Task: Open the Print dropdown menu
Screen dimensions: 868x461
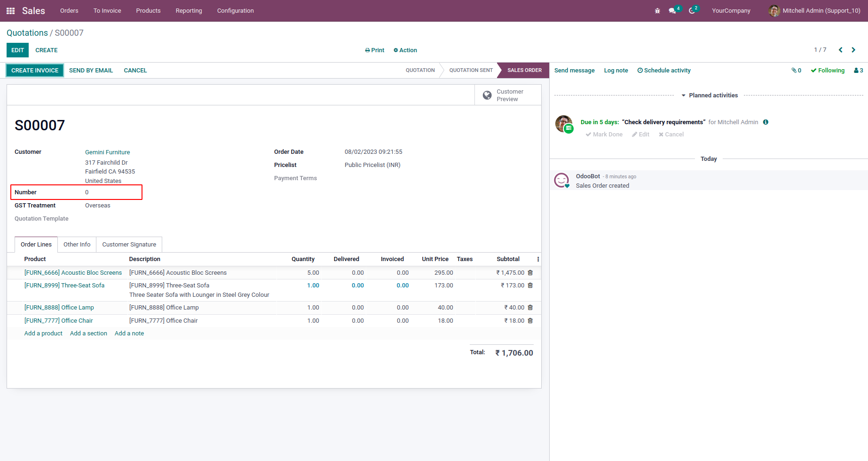Action: coord(375,50)
